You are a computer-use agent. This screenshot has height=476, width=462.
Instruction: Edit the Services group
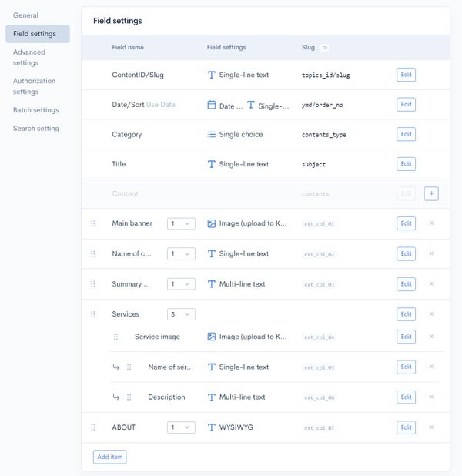point(406,314)
